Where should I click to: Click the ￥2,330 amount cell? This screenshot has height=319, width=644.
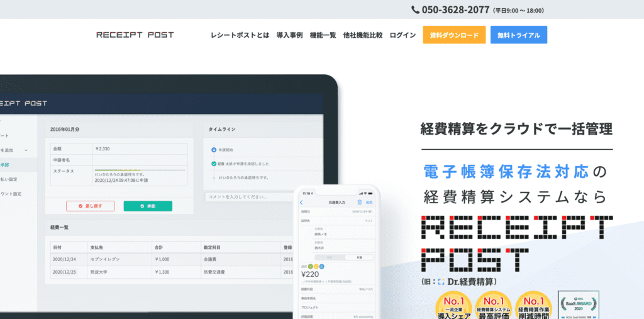(140, 148)
